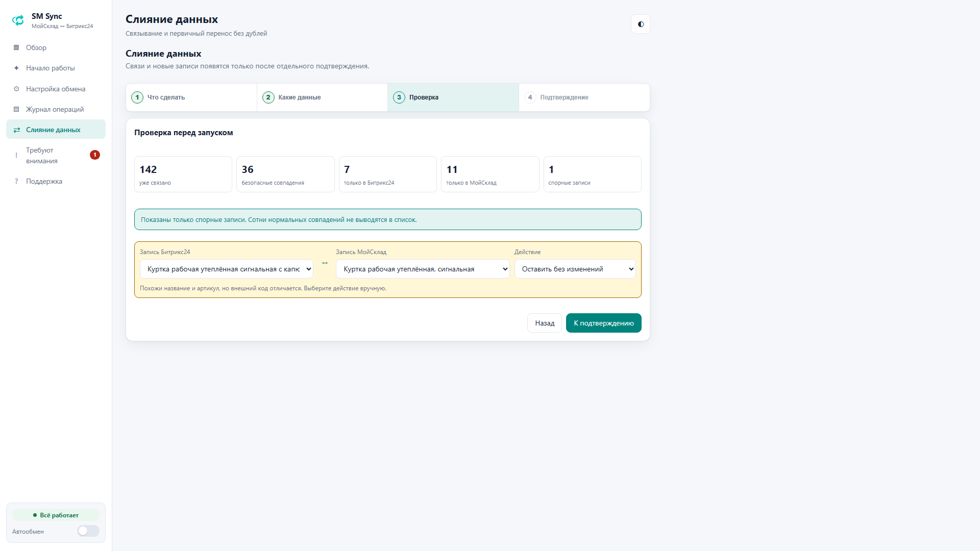The image size is (980, 551).
Task: Open the Запись МойСклад dropdown
Action: coord(423,269)
